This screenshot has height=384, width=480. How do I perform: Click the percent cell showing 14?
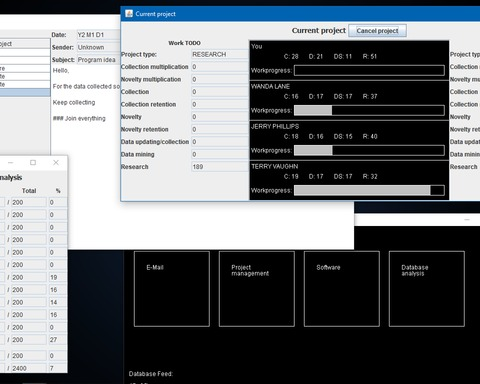click(x=57, y=302)
